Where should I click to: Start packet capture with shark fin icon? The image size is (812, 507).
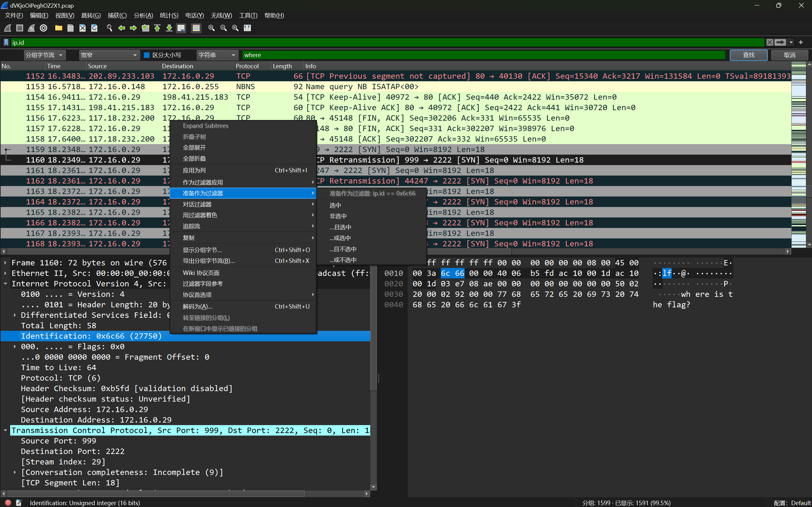click(x=7, y=28)
